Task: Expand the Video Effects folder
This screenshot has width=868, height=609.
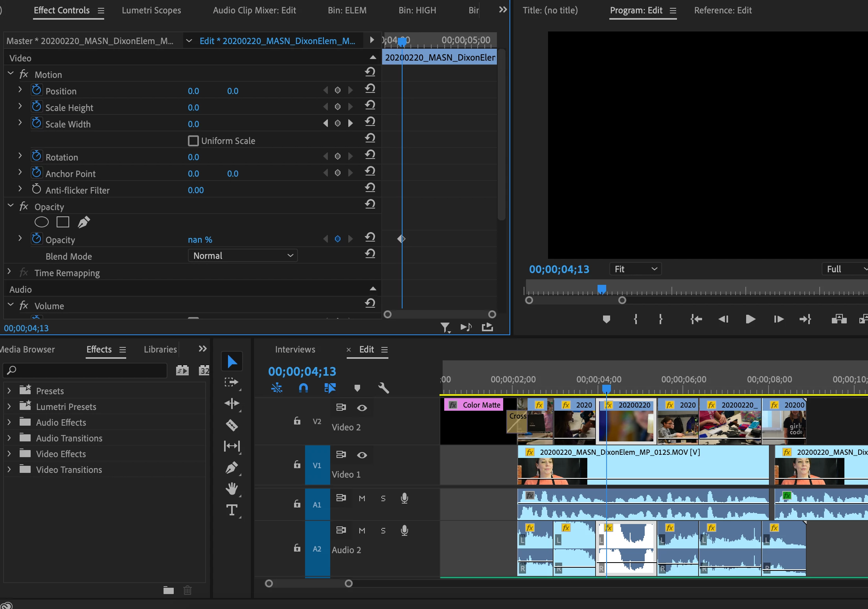Action: tap(9, 454)
